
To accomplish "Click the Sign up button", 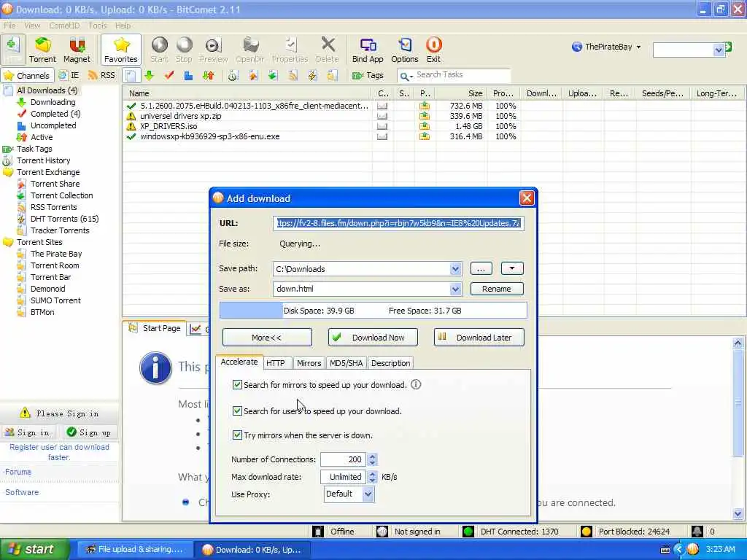I will (x=89, y=432).
